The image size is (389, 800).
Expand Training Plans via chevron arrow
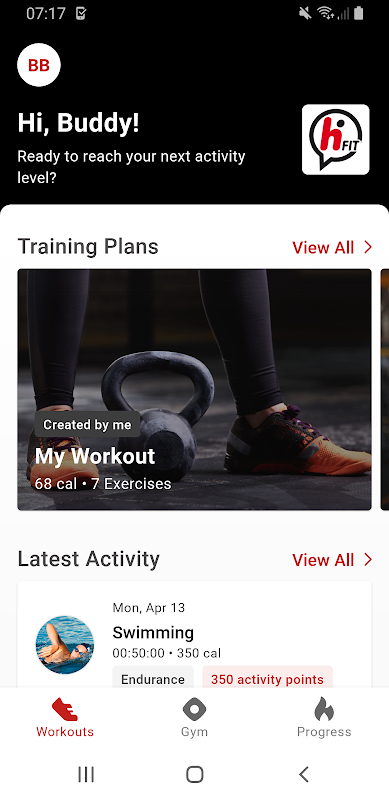(368, 247)
